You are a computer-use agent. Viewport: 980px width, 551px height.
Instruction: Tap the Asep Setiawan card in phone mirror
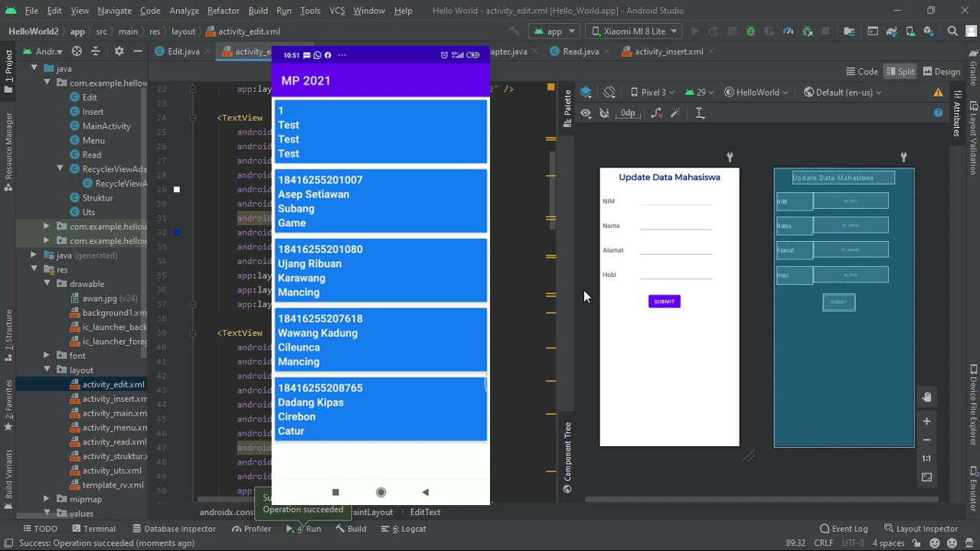(381, 201)
